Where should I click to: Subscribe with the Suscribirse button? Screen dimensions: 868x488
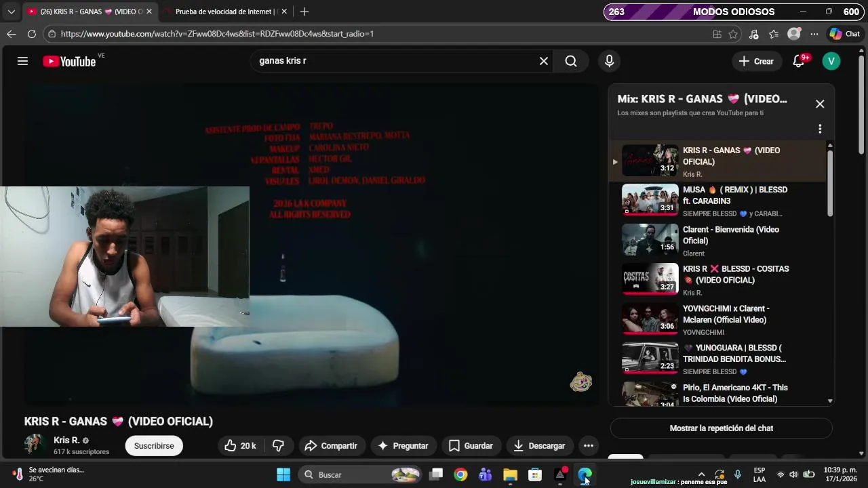(x=154, y=445)
